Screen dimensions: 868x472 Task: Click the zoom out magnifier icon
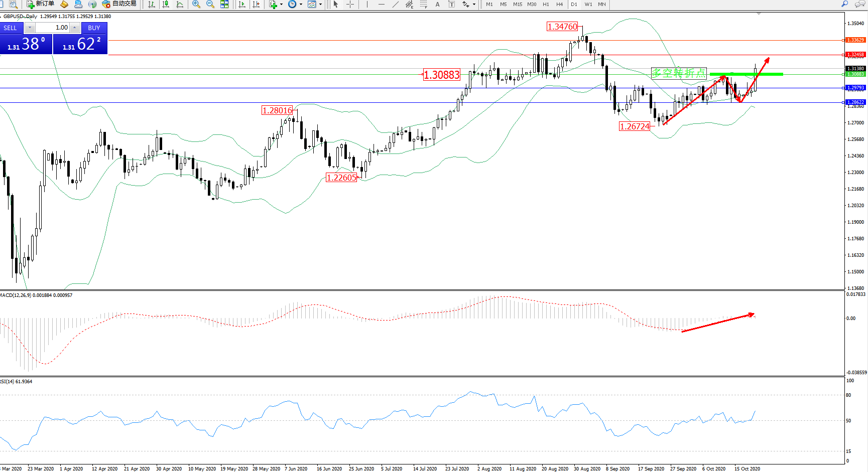tap(210, 4)
